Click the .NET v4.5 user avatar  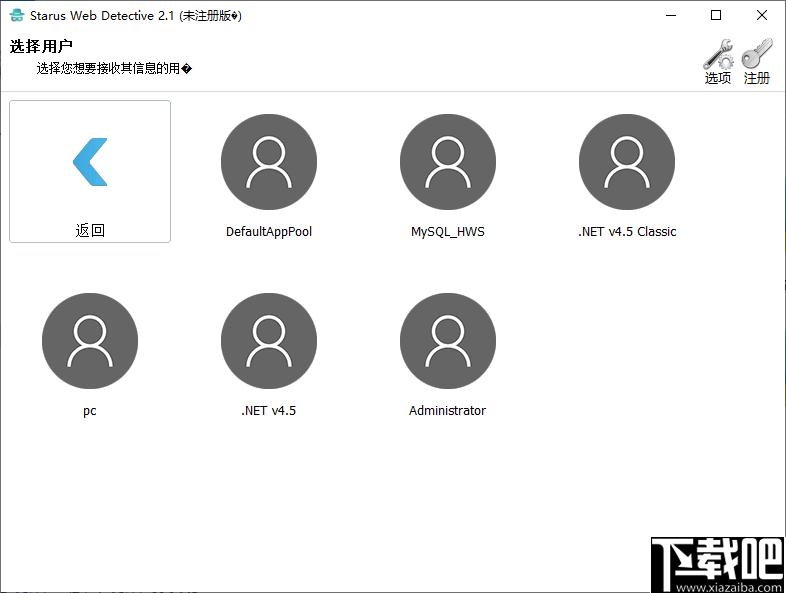click(269, 342)
